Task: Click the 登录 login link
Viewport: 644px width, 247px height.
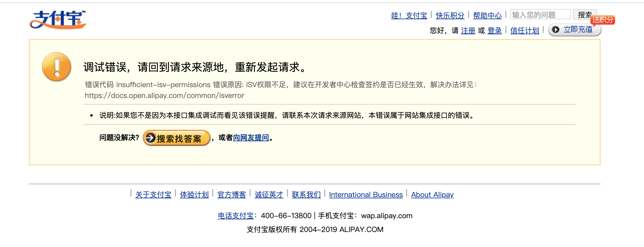Action: point(494,30)
